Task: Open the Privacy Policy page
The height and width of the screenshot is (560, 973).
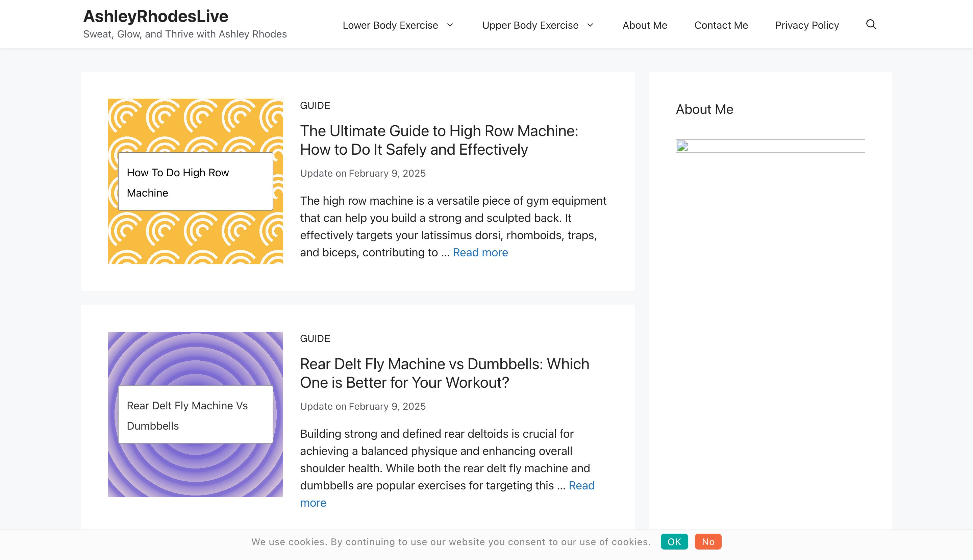Action: point(806,25)
